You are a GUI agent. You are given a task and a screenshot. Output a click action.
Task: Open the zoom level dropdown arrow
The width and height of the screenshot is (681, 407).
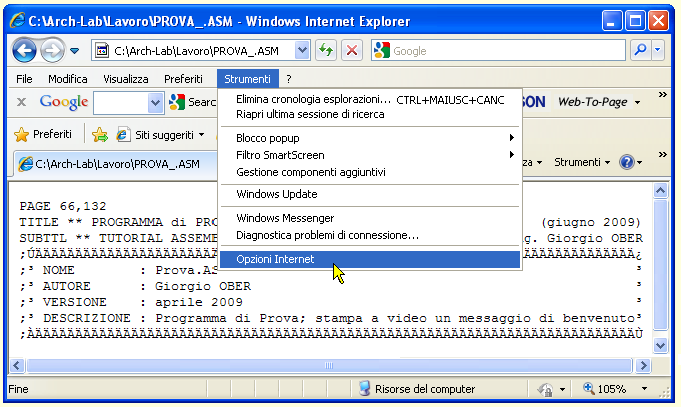click(645, 389)
